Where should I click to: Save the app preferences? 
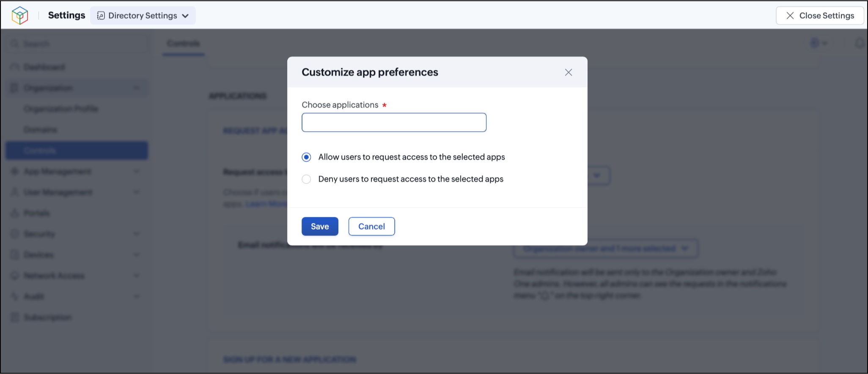tap(320, 226)
